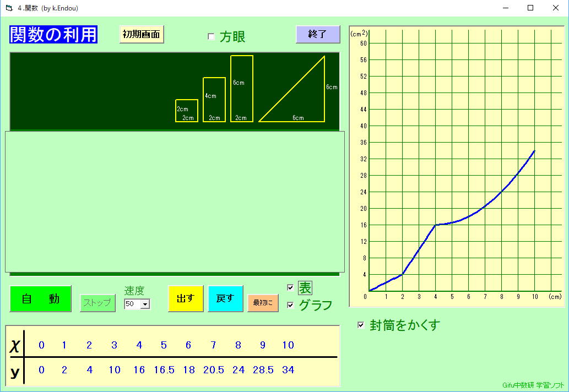Click the app icon in title bar
Screen dimensions: 569x392
click(x=9, y=8)
